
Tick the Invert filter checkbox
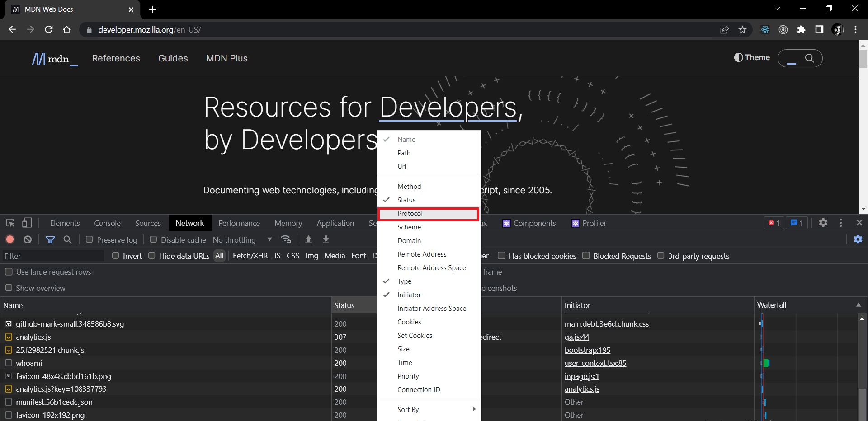click(x=115, y=256)
